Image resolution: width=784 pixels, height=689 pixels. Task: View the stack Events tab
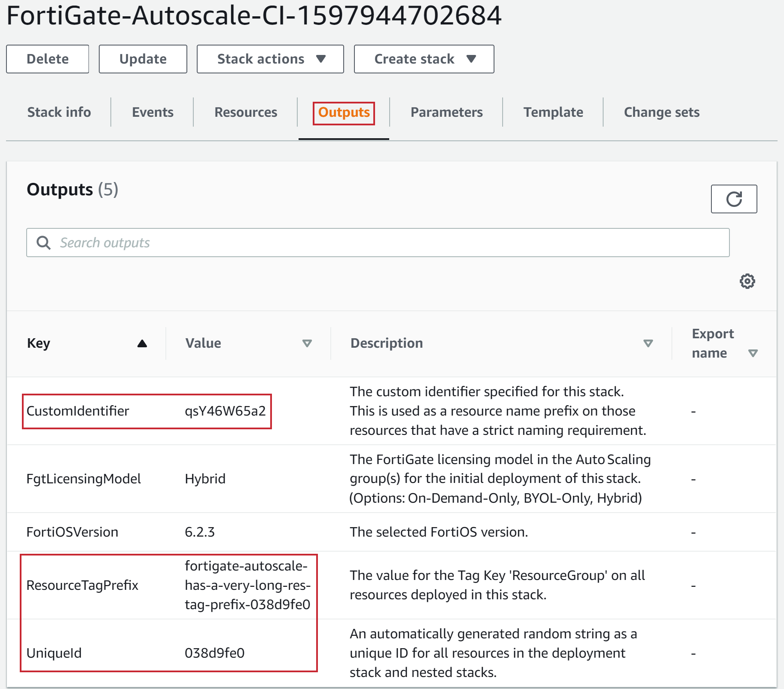pyautogui.click(x=153, y=112)
